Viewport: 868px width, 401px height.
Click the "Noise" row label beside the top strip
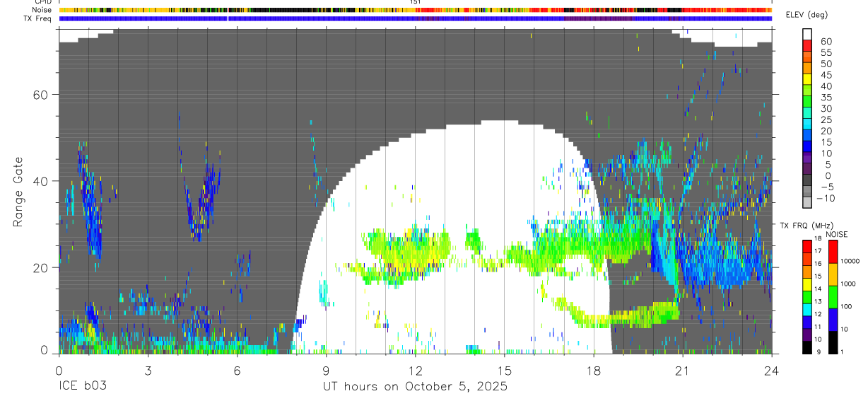43,10
